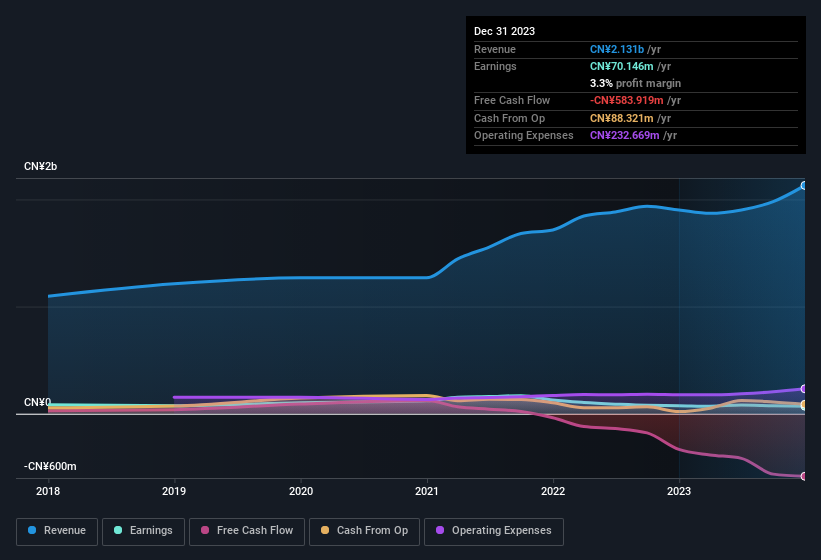Screen dimensions: 821x560
Task: Click the CN¥70.146m earnings value
Action: [x=622, y=66]
